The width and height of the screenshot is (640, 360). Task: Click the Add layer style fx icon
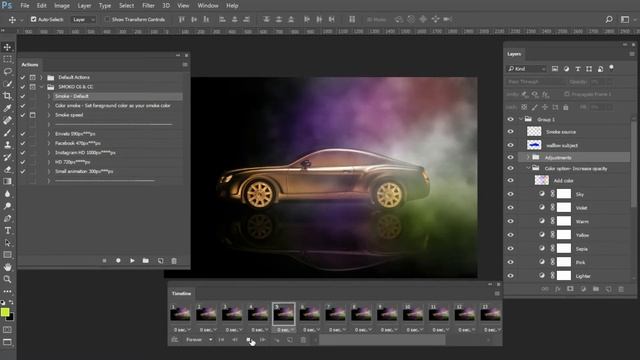pyautogui.click(x=558, y=289)
